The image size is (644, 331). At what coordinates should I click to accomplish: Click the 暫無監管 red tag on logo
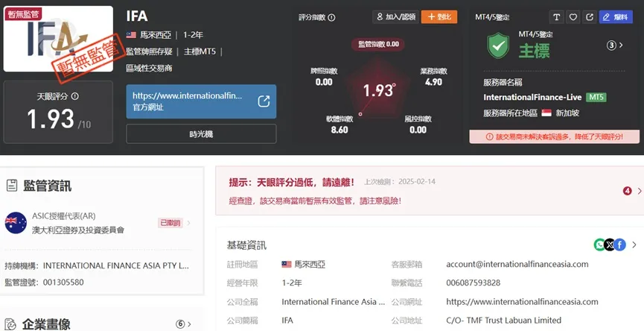tap(22, 14)
